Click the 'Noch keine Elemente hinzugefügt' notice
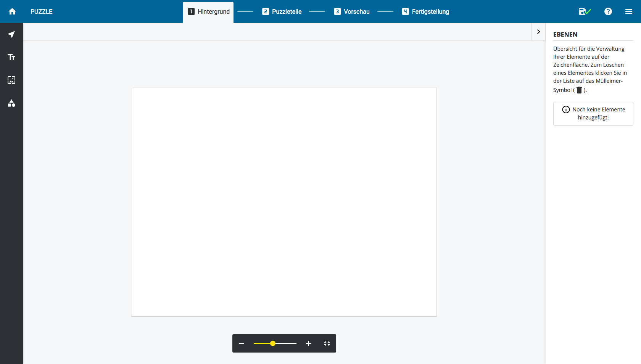This screenshot has height=364, width=641. pos(593,114)
